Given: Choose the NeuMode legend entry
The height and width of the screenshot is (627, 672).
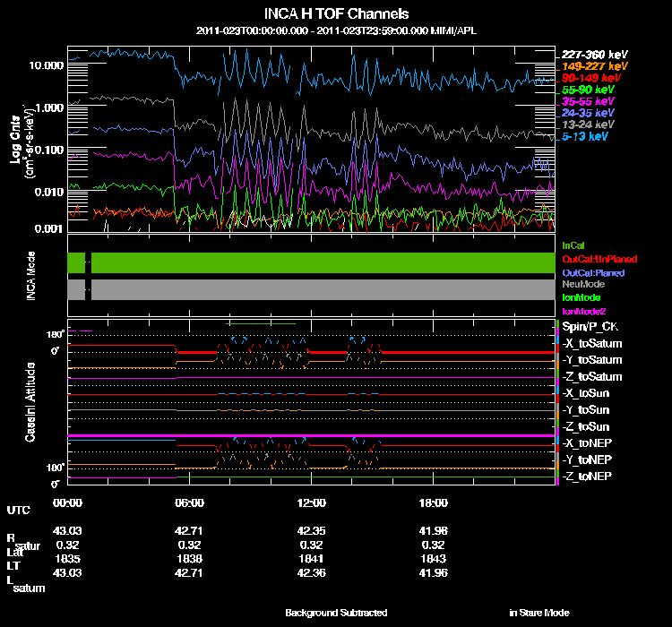Looking at the screenshot, I should [582, 284].
